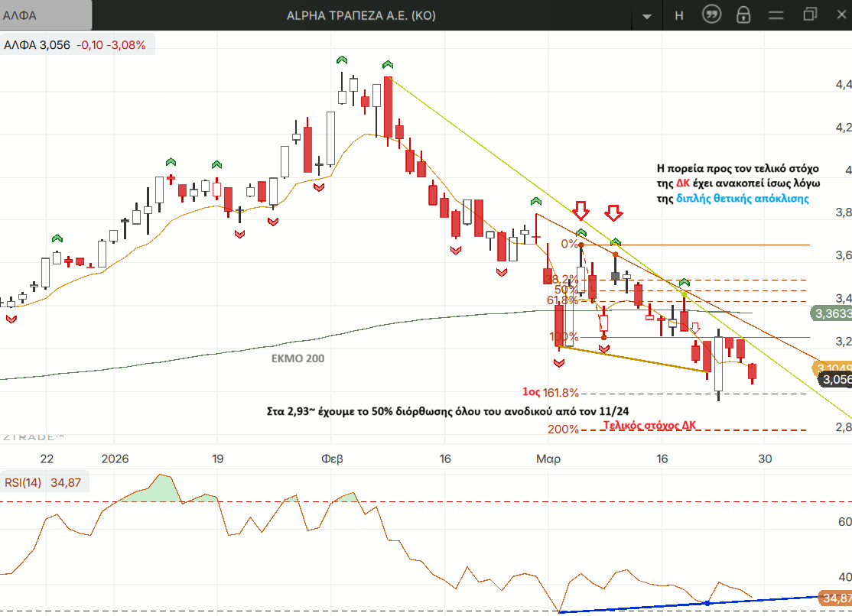Click the restore window icon
This screenshot has height=616, width=852.
pyautogui.click(x=810, y=15)
